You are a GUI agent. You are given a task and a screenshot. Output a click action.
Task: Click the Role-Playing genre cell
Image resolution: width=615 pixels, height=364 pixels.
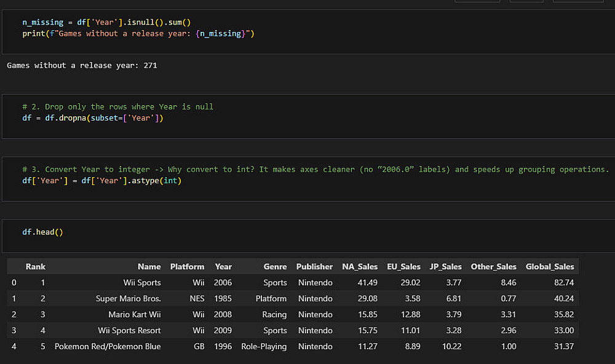tap(264, 347)
